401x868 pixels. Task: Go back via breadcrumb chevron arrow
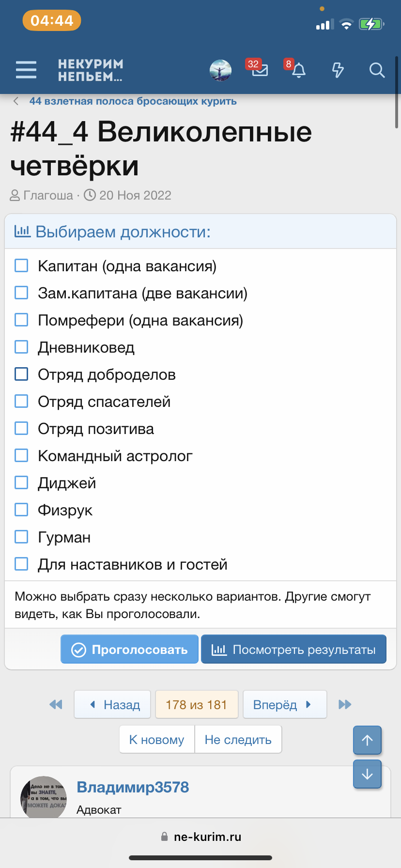[x=16, y=101]
